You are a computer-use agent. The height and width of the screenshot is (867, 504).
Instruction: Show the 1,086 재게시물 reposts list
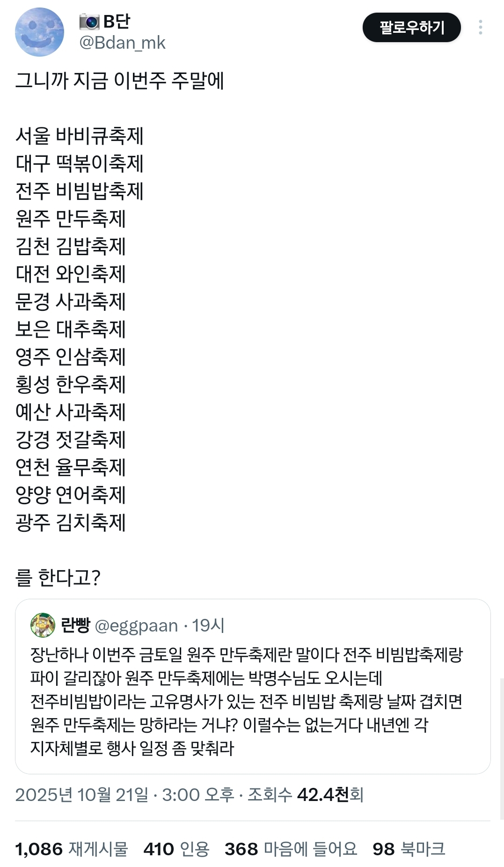(72, 849)
